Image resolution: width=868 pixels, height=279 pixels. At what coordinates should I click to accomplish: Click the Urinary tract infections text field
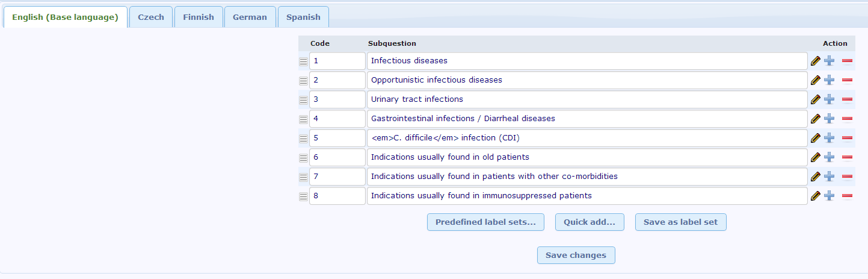click(x=586, y=99)
